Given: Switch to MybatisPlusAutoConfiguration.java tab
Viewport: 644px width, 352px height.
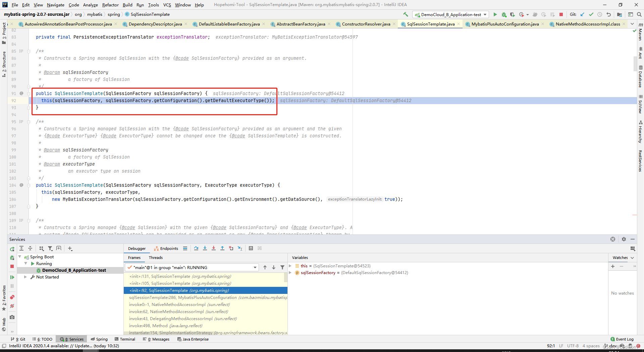Looking at the screenshot, I should pyautogui.click(x=505, y=24).
